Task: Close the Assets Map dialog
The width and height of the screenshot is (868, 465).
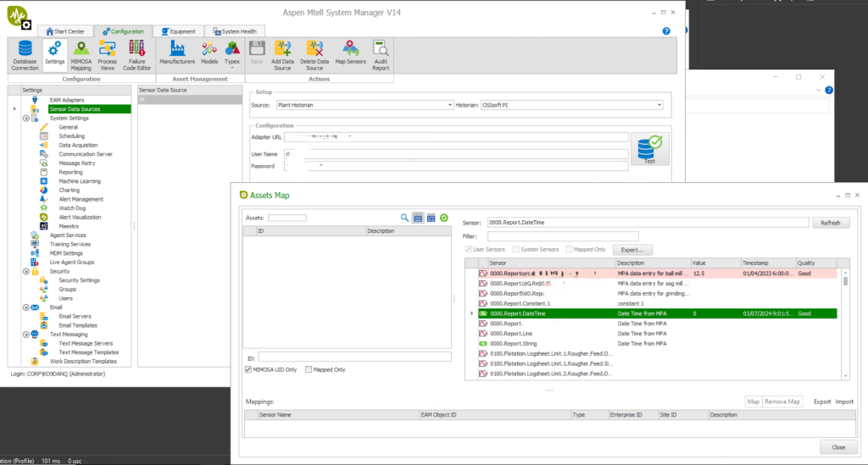Action: coord(838,447)
